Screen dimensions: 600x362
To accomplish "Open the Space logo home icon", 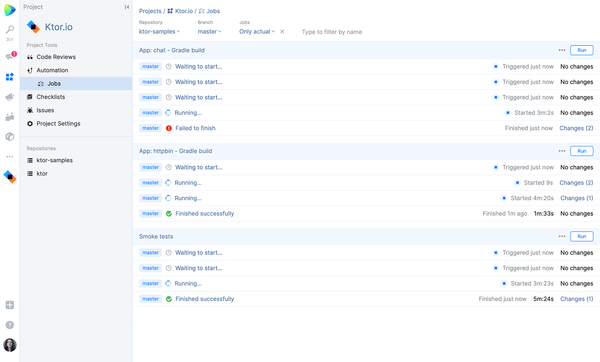I will (10, 10).
